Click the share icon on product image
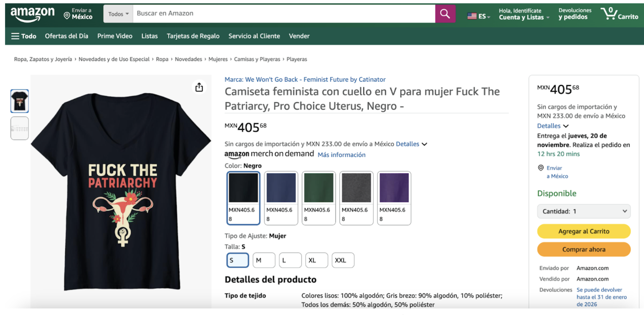The image size is (644, 315). [x=199, y=87]
